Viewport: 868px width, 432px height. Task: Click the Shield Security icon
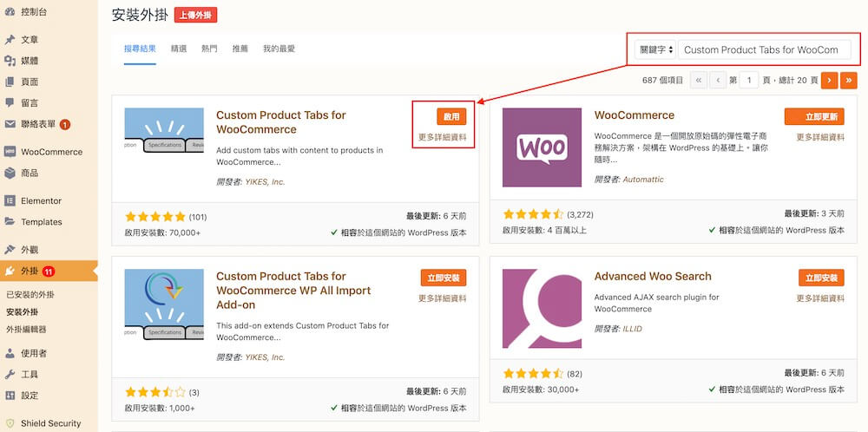[10, 423]
